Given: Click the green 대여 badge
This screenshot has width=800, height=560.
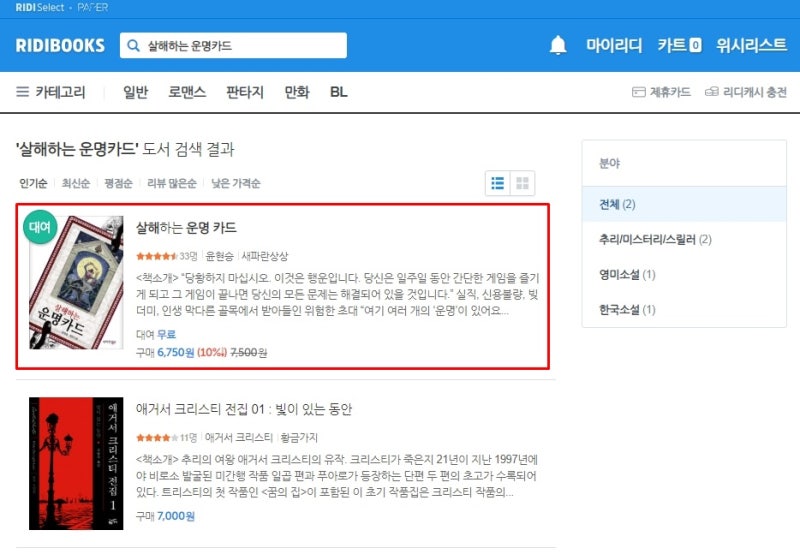Looking at the screenshot, I should pyautogui.click(x=40, y=226).
